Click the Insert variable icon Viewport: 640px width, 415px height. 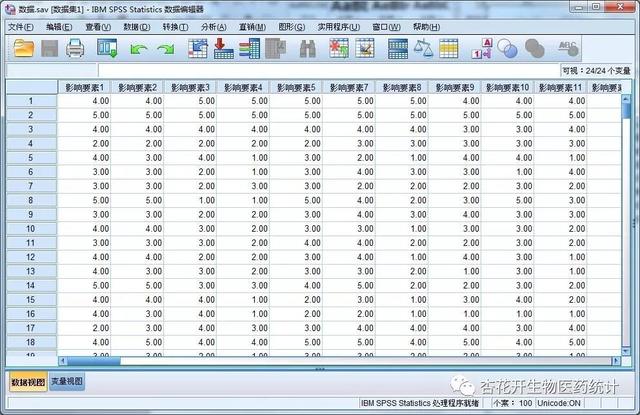pos(365,49)
